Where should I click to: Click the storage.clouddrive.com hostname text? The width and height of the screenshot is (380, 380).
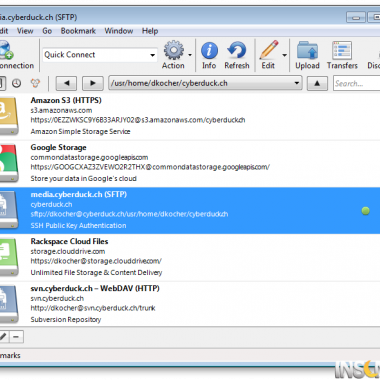coord(68,251)
